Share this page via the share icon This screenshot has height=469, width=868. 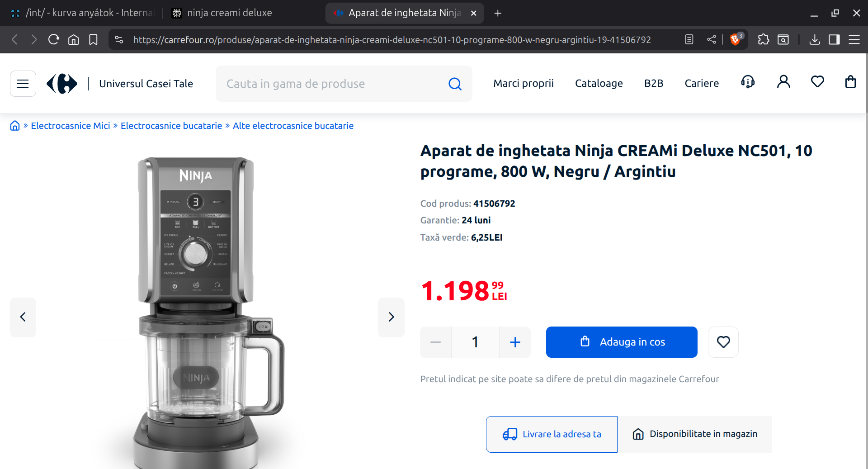pos(712,40)
